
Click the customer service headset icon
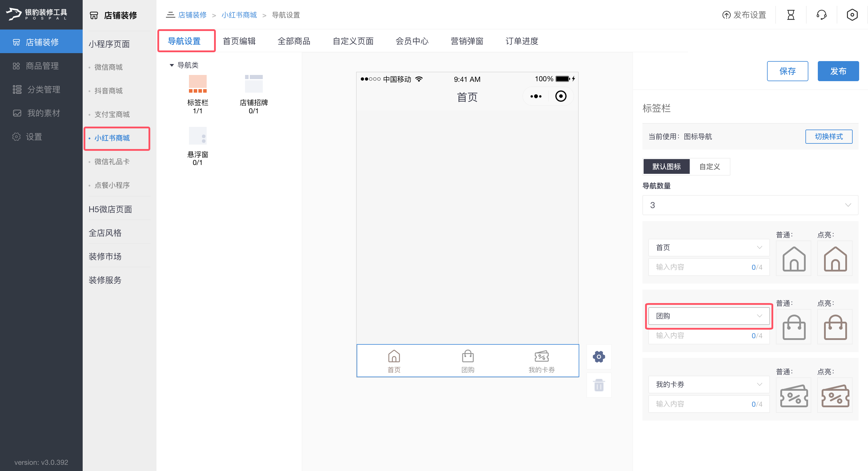(x=821, y=14)
